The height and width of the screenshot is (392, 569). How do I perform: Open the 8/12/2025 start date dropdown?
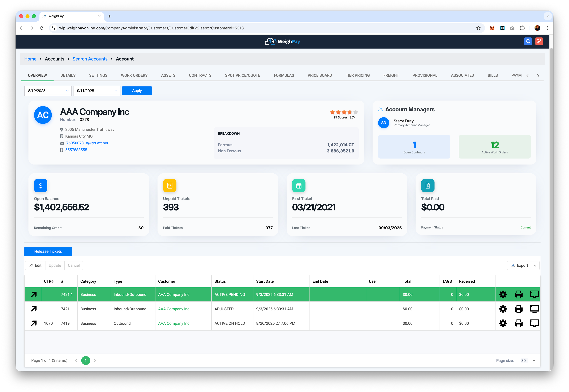(67, 91)
